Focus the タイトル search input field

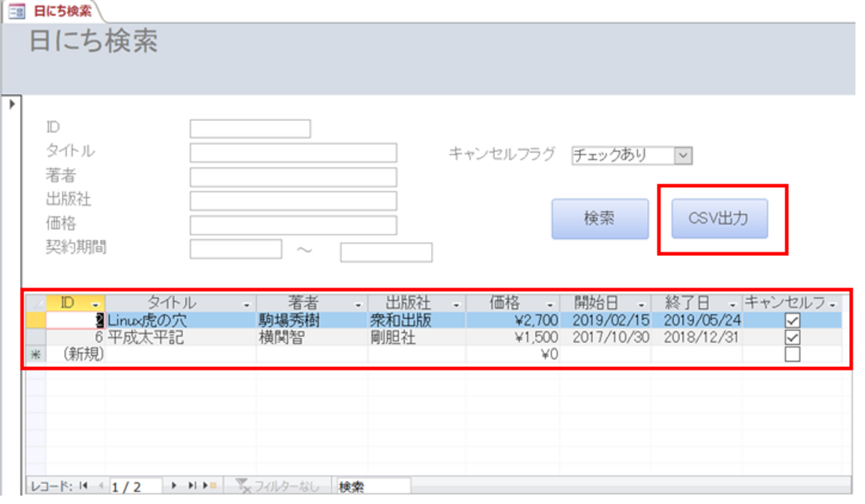coord(293,153)
